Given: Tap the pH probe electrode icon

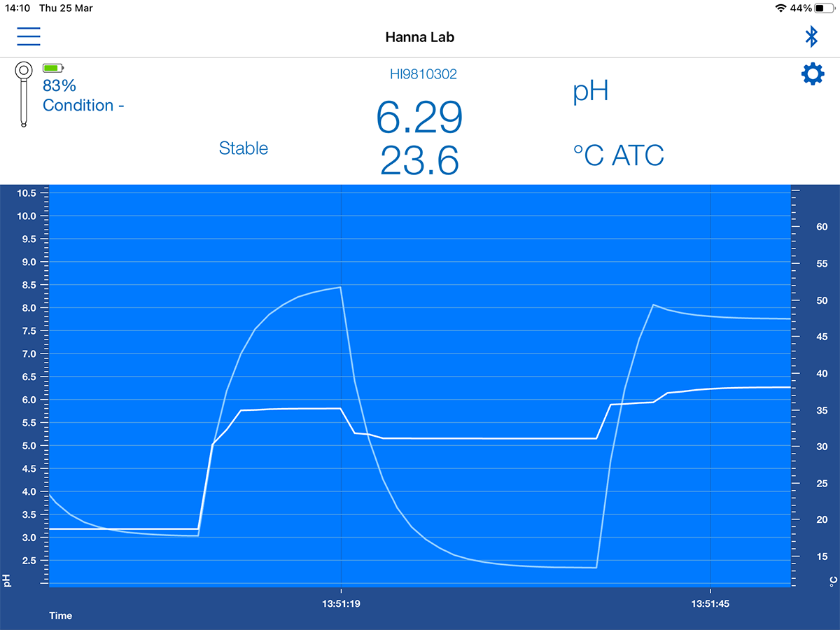Looking at the screenshot, I should [24, 94].
